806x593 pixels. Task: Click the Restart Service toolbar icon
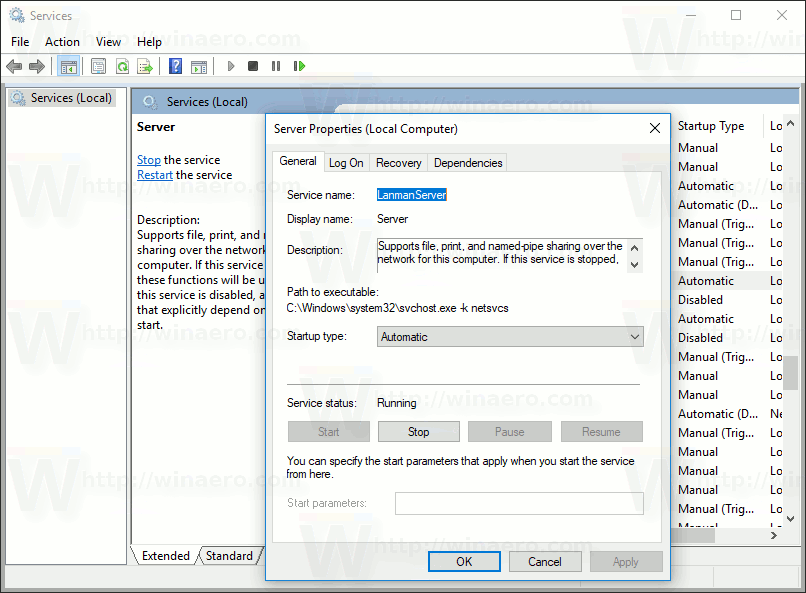pyautogui.click(x=300, y=66)
